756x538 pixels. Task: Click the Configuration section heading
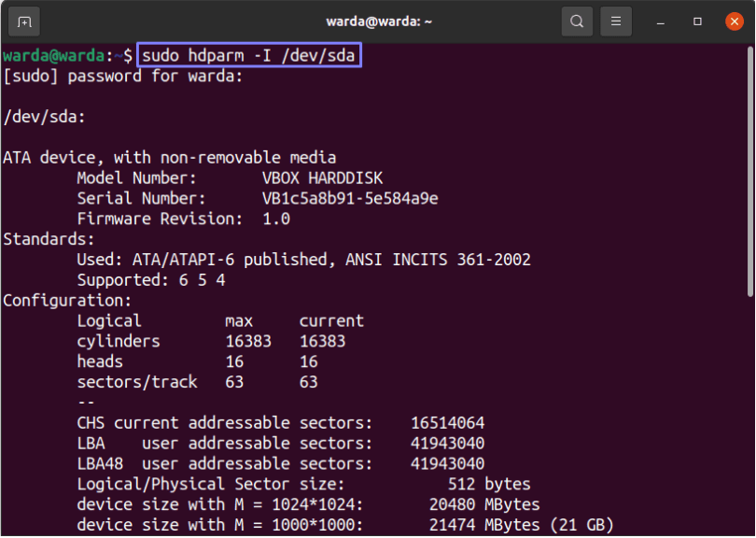tap(67, 301)
